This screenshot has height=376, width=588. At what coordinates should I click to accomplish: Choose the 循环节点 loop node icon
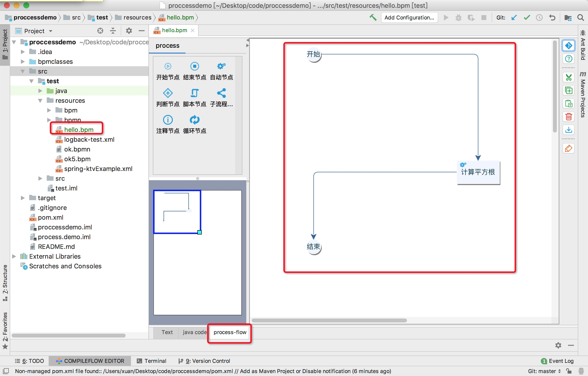coord(194,120)
